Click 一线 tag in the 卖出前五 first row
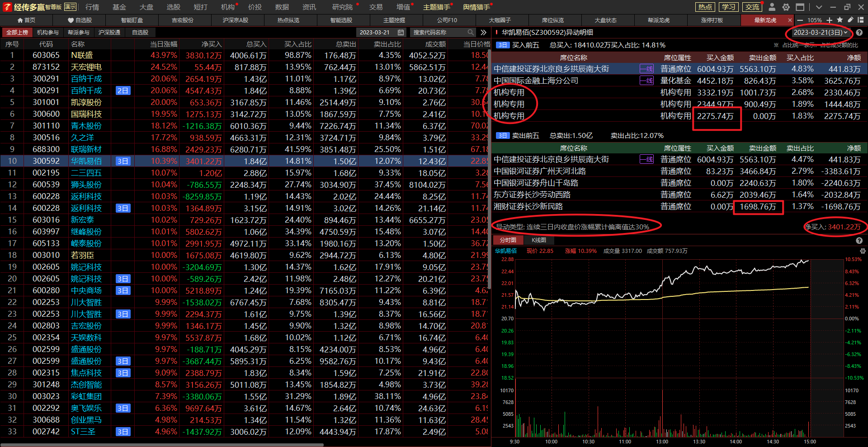The image size is (868, 447). tap(646, 159)
